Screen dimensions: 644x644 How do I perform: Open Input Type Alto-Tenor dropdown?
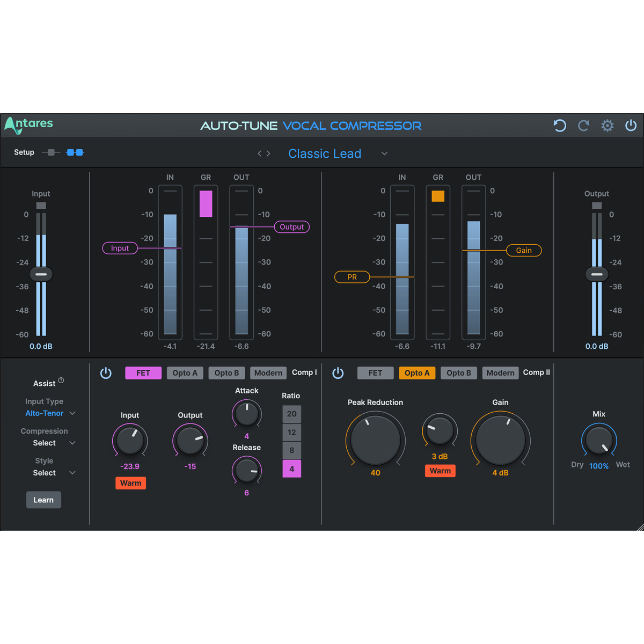(x=50, y=413)
